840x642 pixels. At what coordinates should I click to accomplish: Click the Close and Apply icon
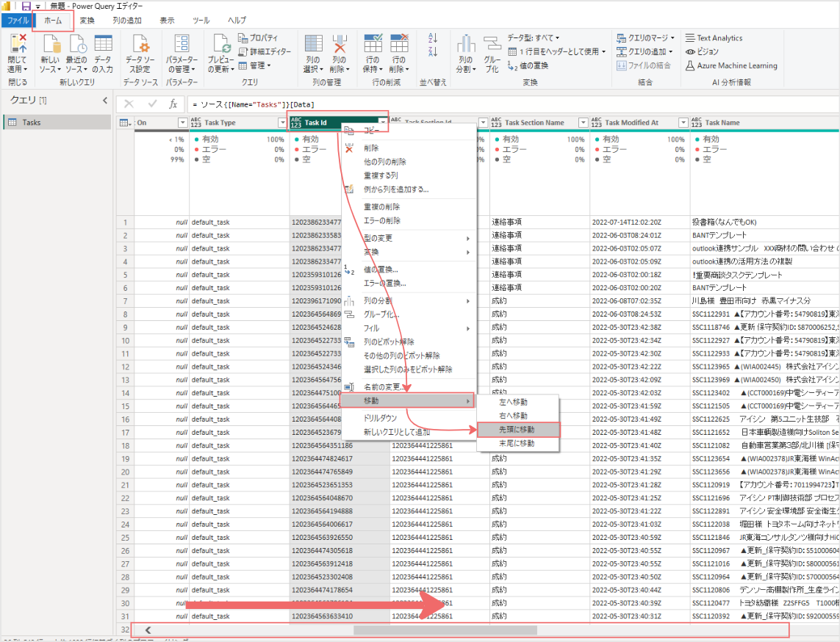[18, 44]
